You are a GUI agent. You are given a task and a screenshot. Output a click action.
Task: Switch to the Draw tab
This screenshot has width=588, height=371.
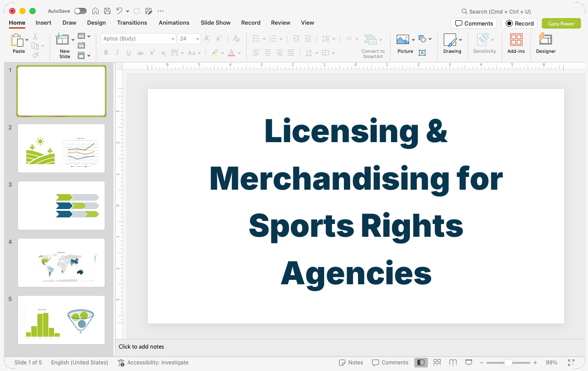click(x=69, y=22)
